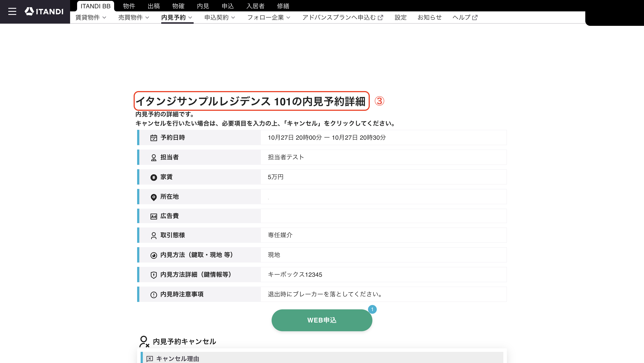This screenshot has height=363, width=644.
Task: Click person icon beside 担当者
Action: coord(154,157)
